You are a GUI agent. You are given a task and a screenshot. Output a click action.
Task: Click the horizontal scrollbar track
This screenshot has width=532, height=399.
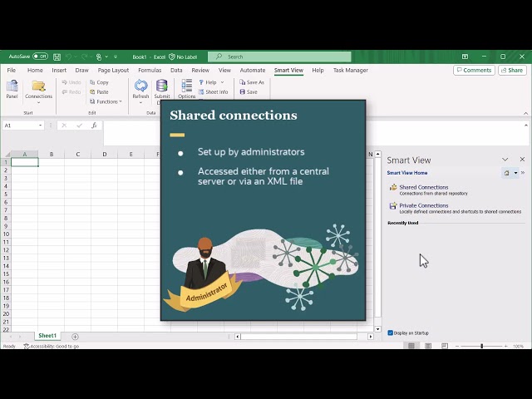[x=298, y=337]
